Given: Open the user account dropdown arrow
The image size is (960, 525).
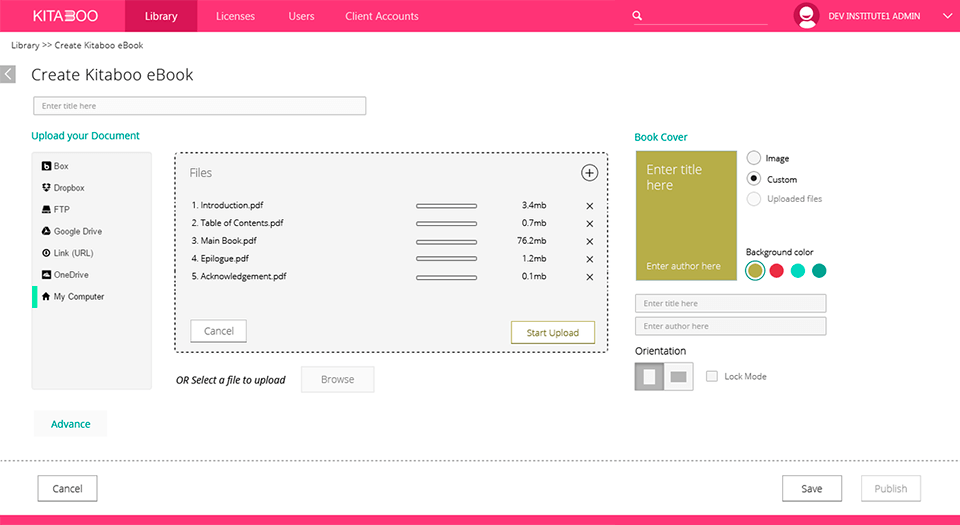Looking at the screenshot, I should pyautogui.click(x=948, y=17).
